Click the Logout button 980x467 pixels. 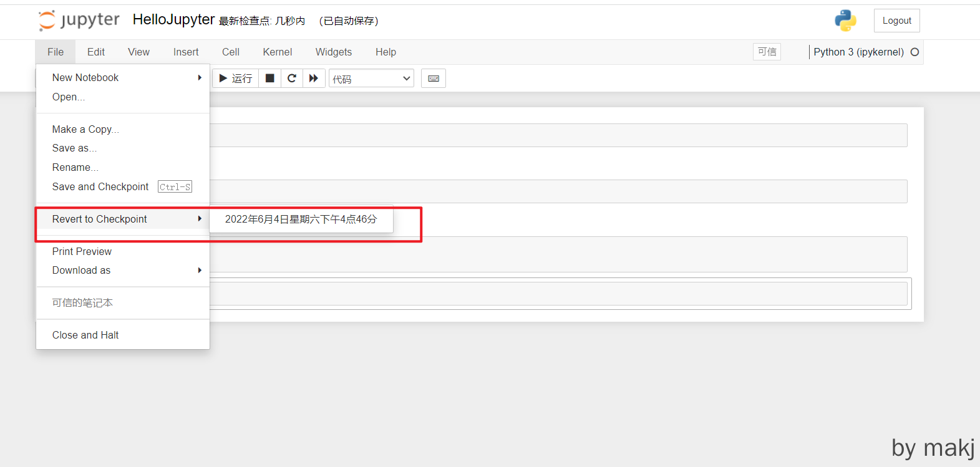pos(896,21)
